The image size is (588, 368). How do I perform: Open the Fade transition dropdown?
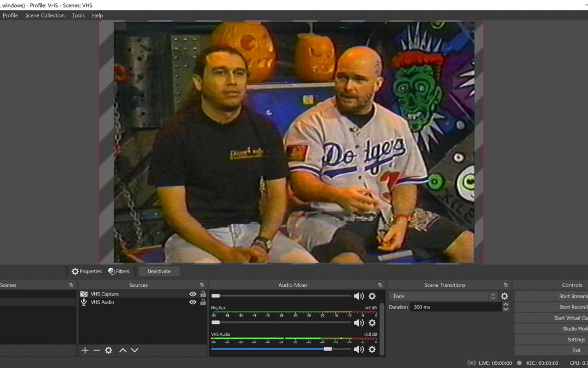pyautogui.click(x=443, y=296)
